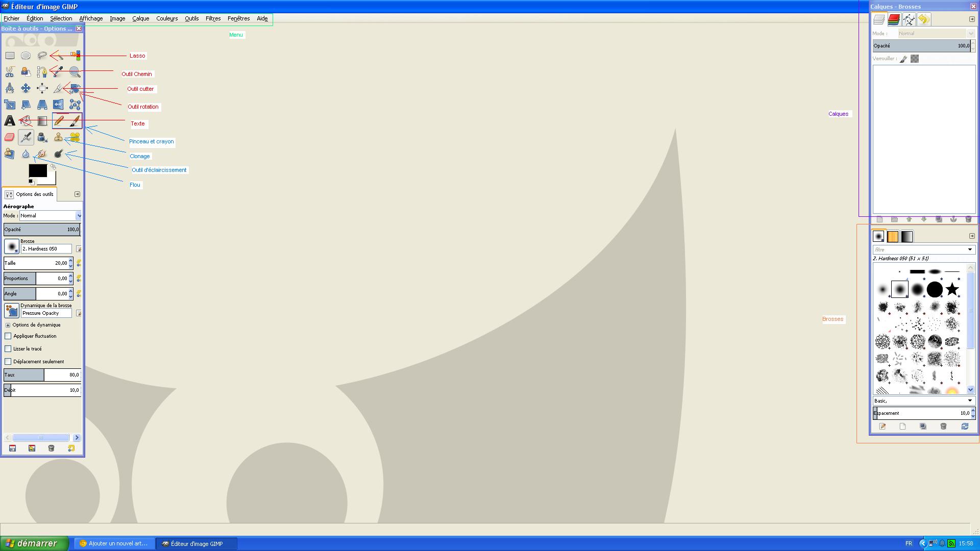Expand Options de dynamique section
Screen dimensions: 980x551
click(x=8, y=325)
